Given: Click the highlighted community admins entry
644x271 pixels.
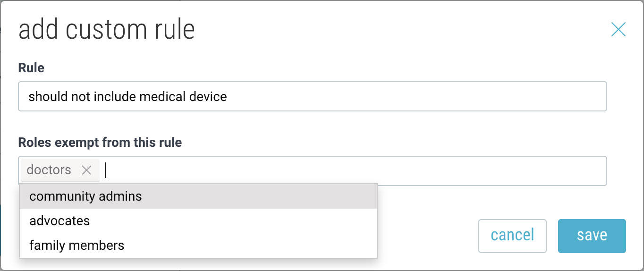Looking at the screenshot, I should click(x=85, y=196).
